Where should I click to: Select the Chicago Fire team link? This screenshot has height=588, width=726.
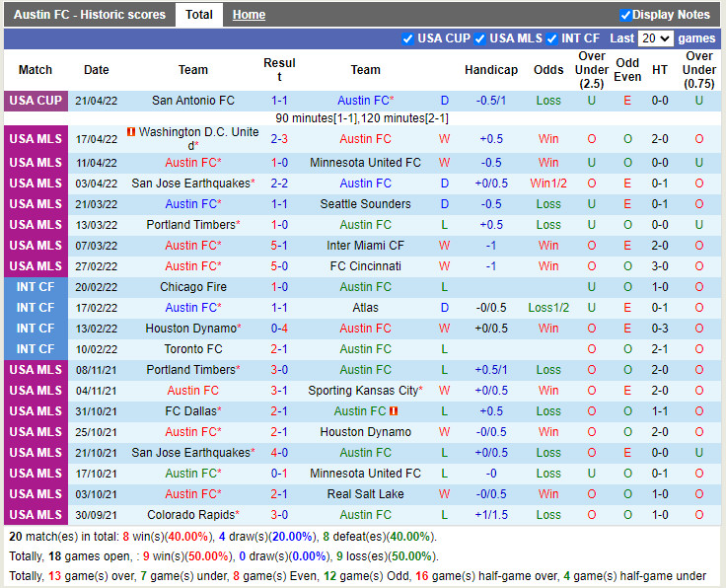[193, 287]
